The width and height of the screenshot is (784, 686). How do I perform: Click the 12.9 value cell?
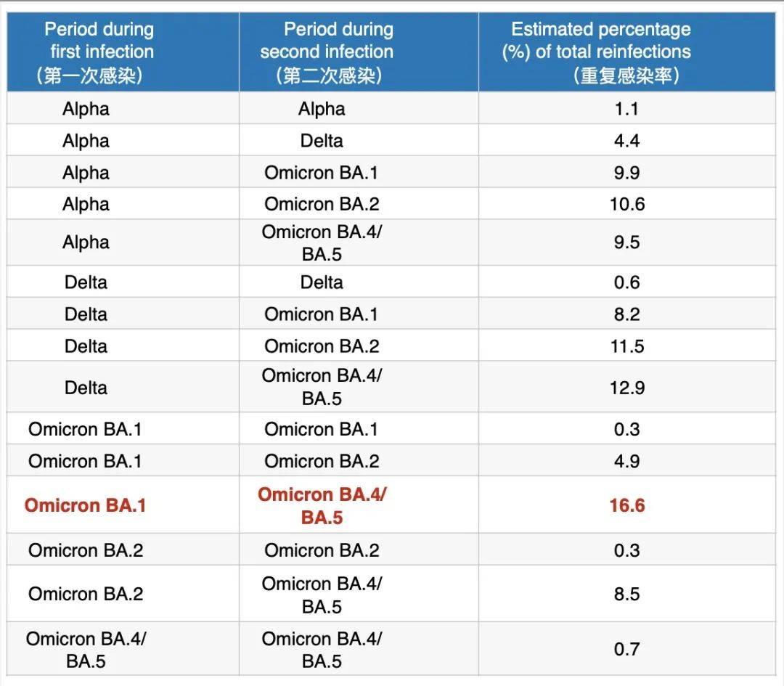click(626, 388)
